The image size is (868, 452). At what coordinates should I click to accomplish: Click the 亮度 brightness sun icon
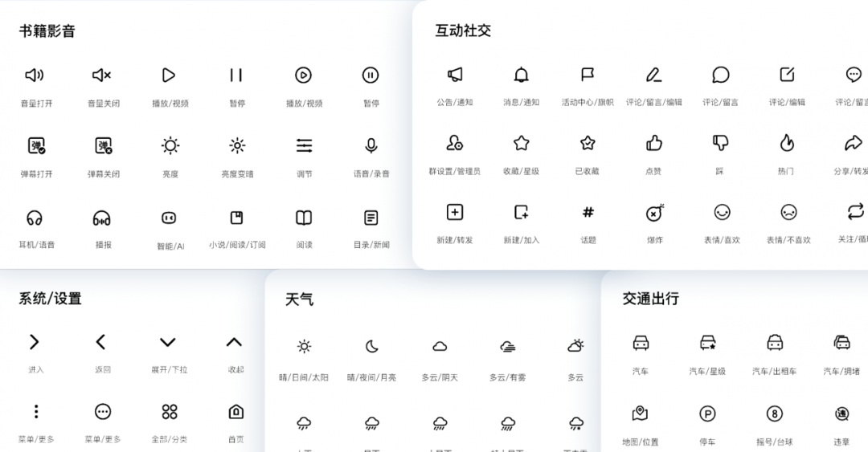[x=170, y=146]
